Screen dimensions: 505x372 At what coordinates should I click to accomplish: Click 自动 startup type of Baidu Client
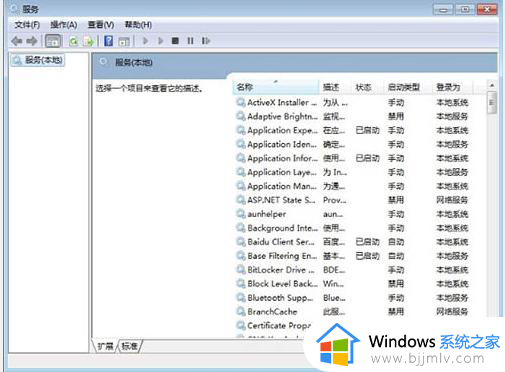[396, 242]
